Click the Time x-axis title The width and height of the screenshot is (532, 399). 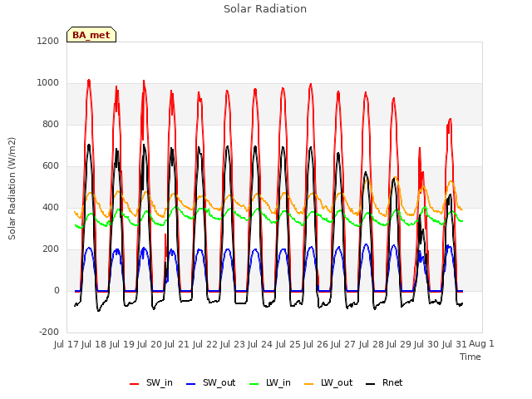[x=470, y=357]
